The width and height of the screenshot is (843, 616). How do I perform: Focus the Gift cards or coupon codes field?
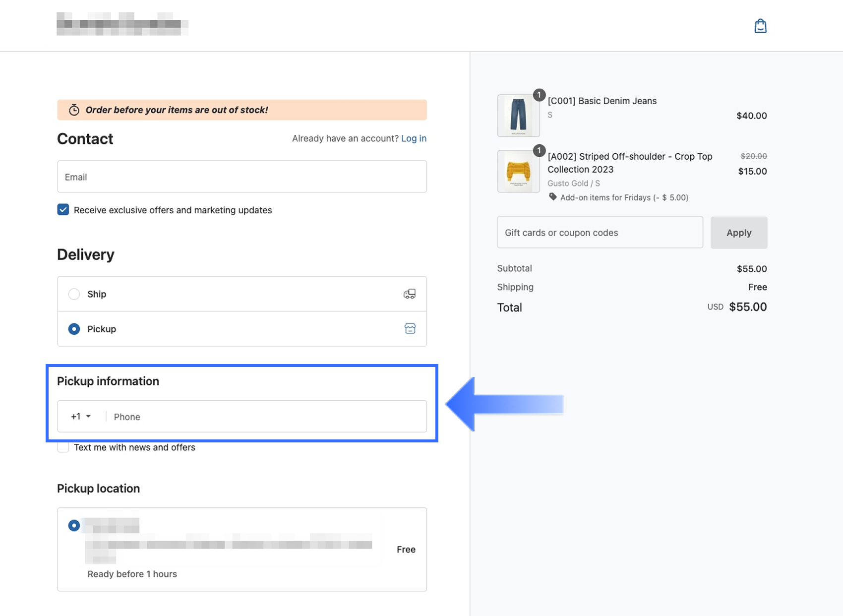[x=600, y=232]
